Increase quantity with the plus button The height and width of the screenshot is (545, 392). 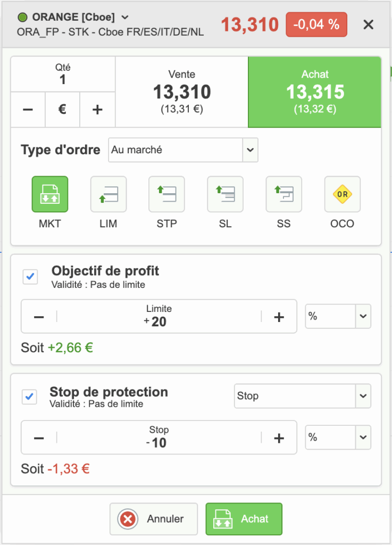pos(97,110)
